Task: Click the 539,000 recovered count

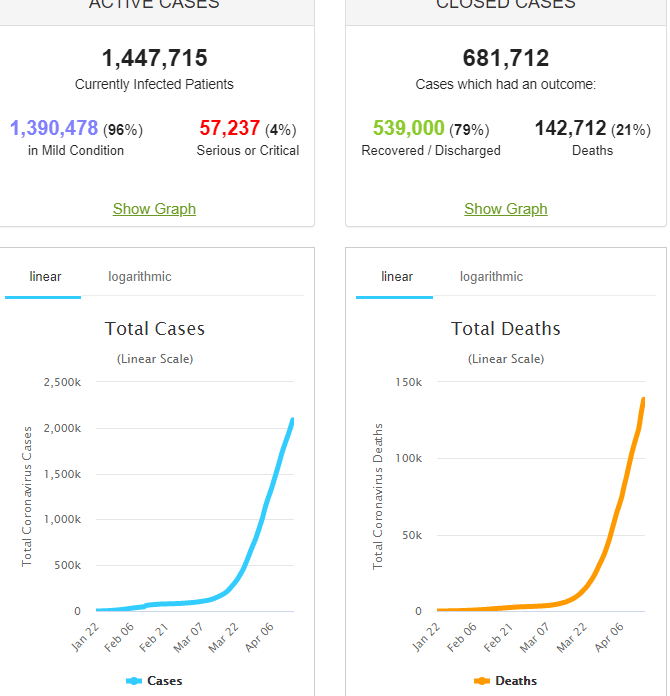Action: coord(408,129)
